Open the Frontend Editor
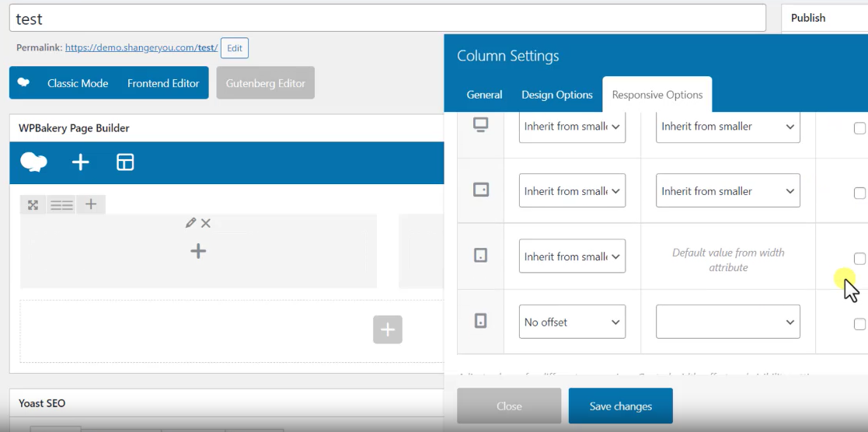This screenshot has height=432, width=868. pyautogui.click(x=163, y=83)
